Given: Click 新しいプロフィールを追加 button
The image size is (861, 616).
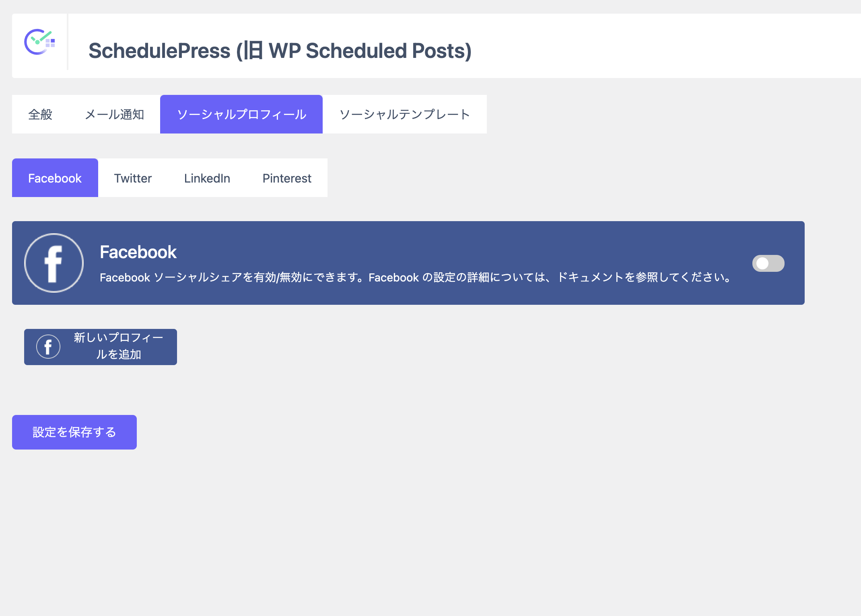Looking at the screenshot, I should (101, 347).
